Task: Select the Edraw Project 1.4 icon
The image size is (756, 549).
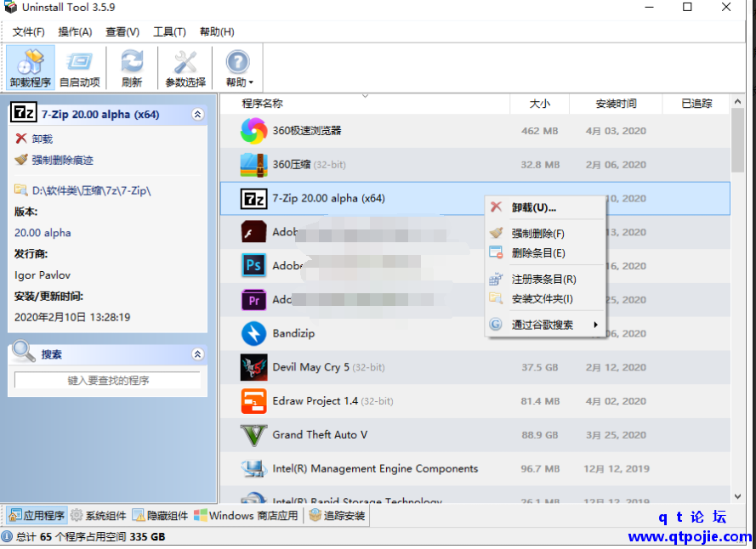Action: (x=253, y=401)
